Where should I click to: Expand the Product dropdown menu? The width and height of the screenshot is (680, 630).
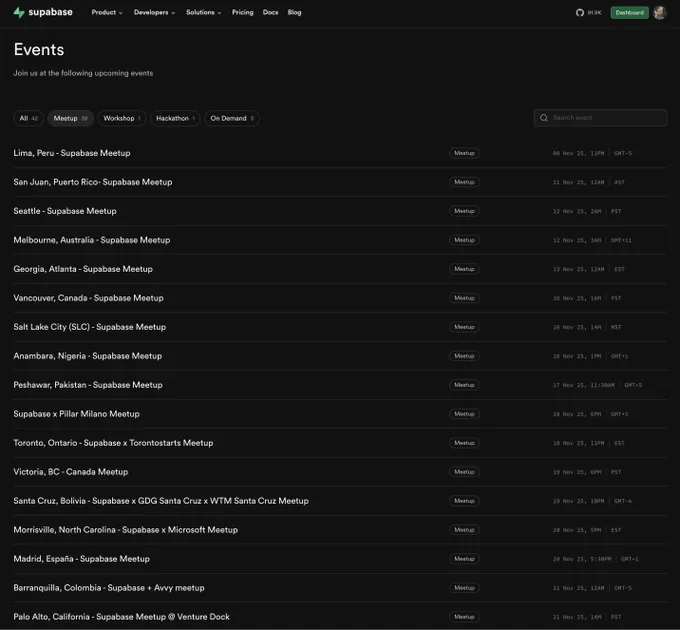107,13
